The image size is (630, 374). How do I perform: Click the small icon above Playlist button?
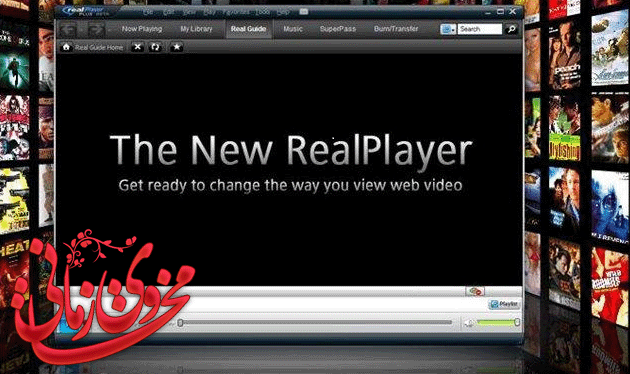coord(475,291)
